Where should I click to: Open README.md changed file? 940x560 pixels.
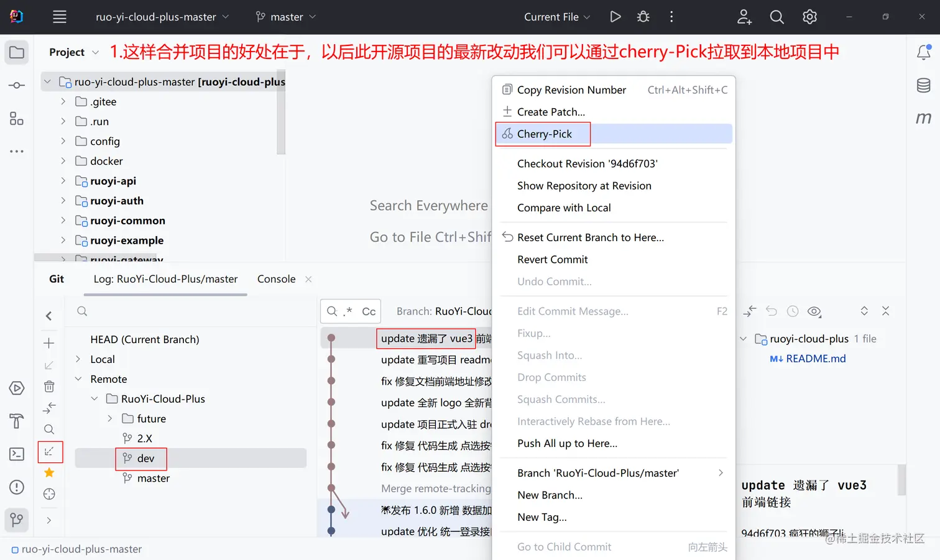(816, 359)
